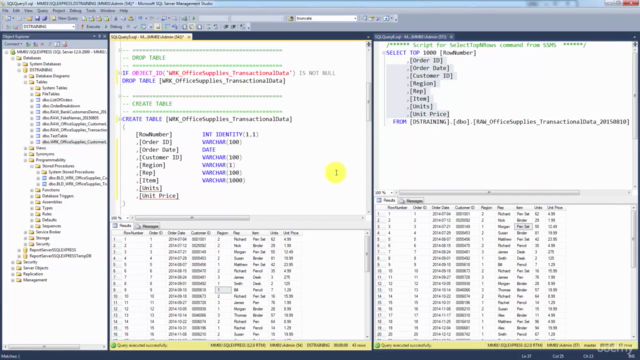Open Messages tab in left query pane
Image resolution: width=640 pixels, height=360 pixels.
(x=147, y=226)
